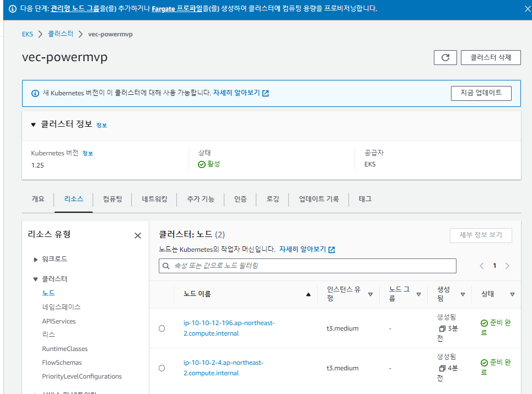The height and width of the screenshot is (394, 532).
Task: Click the 지금 업데이트 button
Action: pyautogui.click(x=481, y=93)
